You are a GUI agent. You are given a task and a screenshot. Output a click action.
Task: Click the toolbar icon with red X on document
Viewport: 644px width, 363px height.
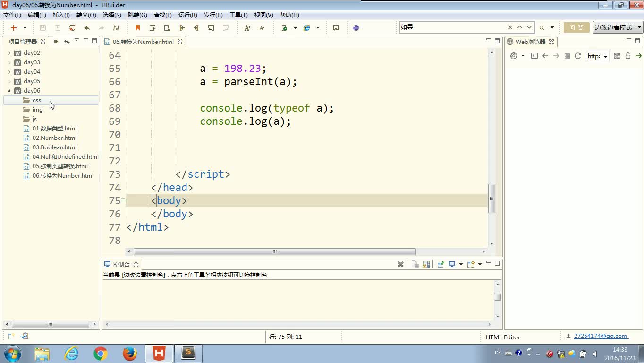tap(72, 28)
